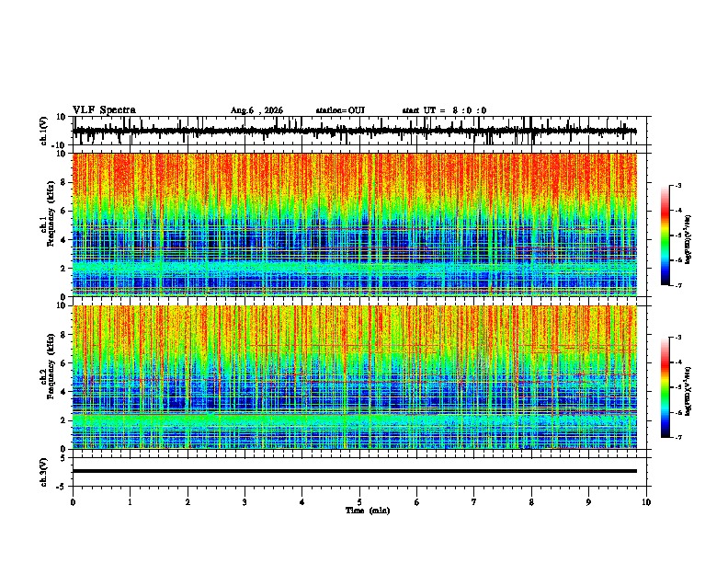The height and width of the screenshot is (563, 728).
Task: Click the '0' frequency tick of ch.1 spectrogram
Action: point(64,297)
